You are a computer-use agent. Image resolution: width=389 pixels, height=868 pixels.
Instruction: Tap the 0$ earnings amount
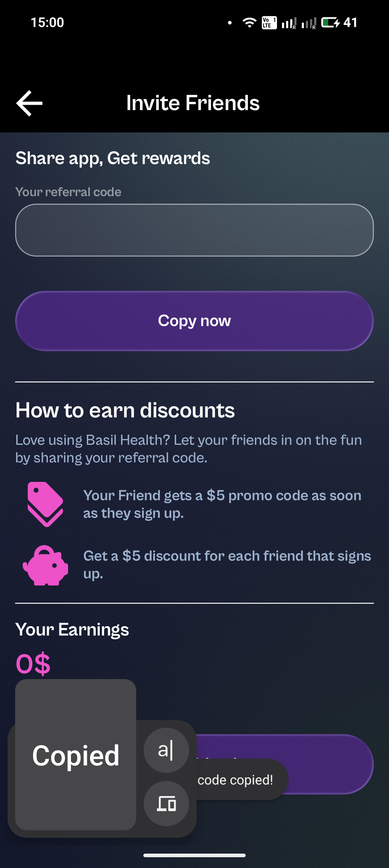[x=33, y=663]
